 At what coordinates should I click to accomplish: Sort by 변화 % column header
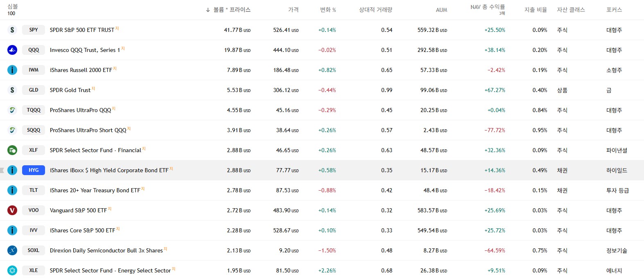click(328, 10)
